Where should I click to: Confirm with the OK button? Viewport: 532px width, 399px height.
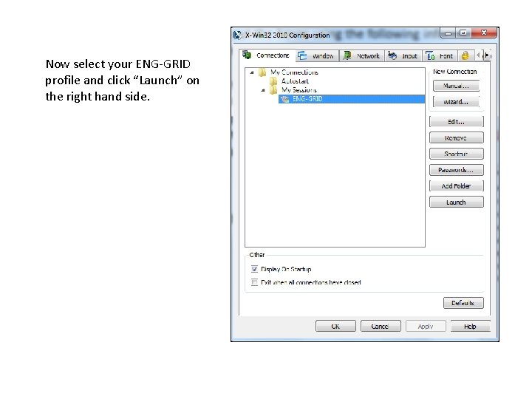pos(335,326)
